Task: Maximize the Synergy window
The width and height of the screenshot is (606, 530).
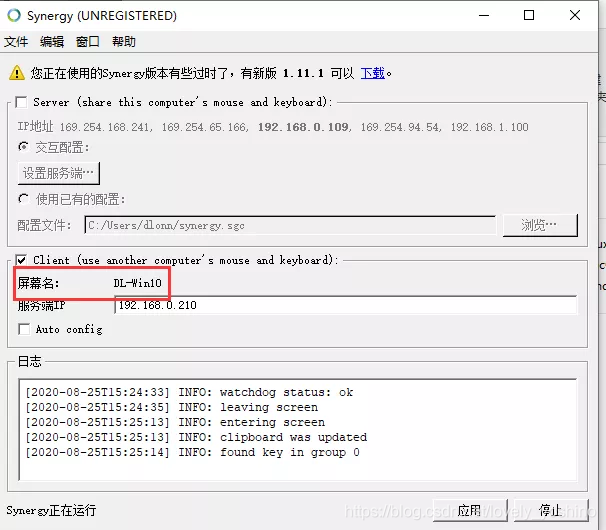Action: tap(529, 15)
